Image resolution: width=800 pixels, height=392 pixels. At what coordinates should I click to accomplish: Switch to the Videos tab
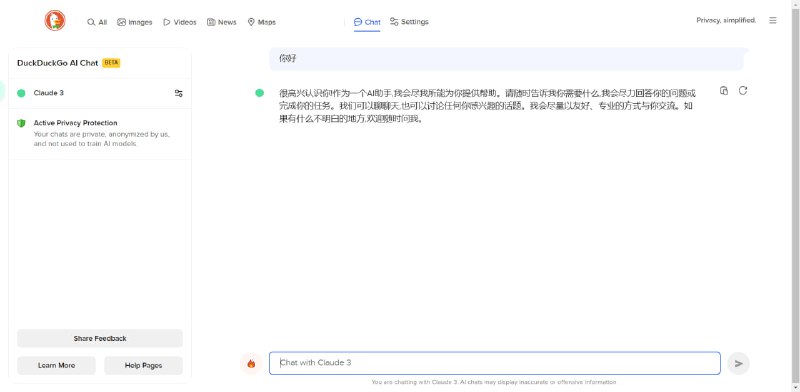pos(180,22)
